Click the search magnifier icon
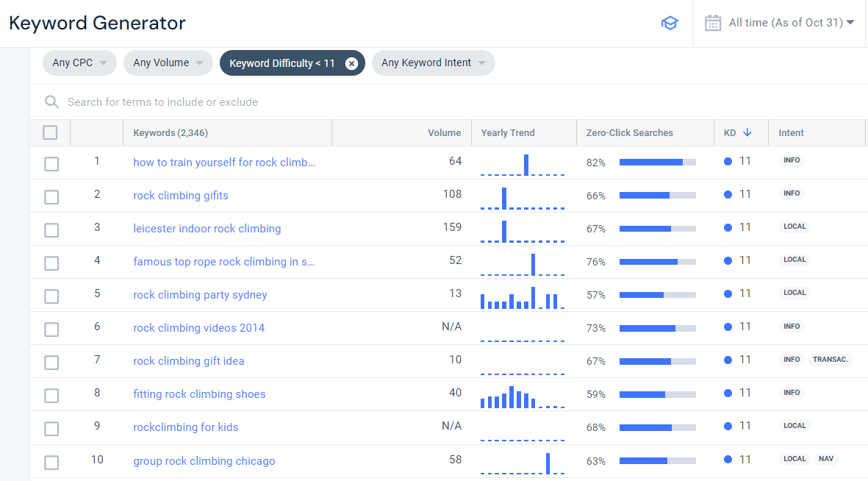 click(x=51, y=101)
